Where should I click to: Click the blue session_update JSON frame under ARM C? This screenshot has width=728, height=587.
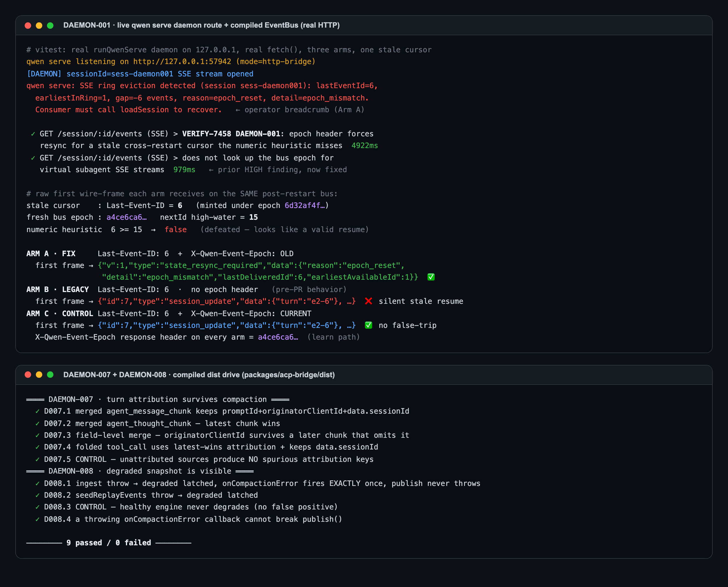[227, 325]
